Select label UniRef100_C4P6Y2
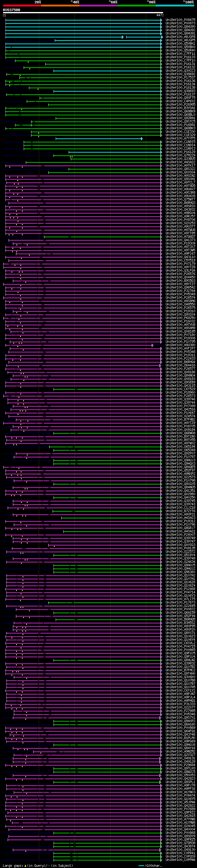The height and width of the screenshot is (868, 197). [180, 101]
